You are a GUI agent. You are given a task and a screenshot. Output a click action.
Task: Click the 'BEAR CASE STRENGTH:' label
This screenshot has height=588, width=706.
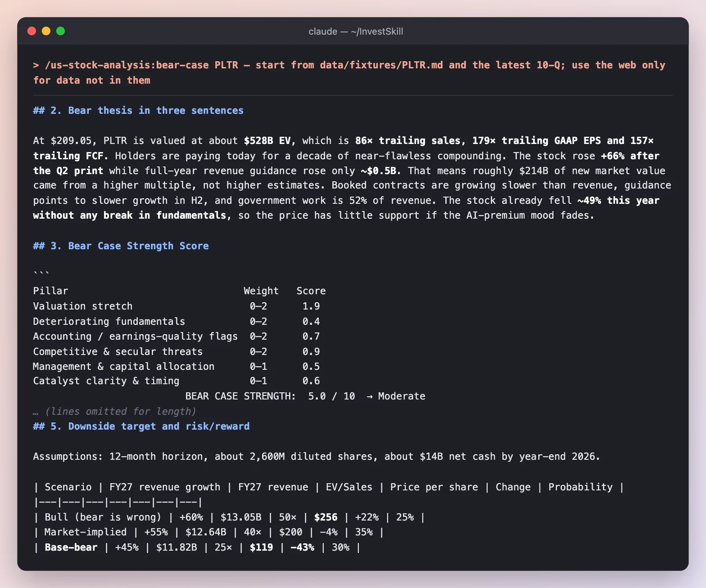tap(240, 396)
